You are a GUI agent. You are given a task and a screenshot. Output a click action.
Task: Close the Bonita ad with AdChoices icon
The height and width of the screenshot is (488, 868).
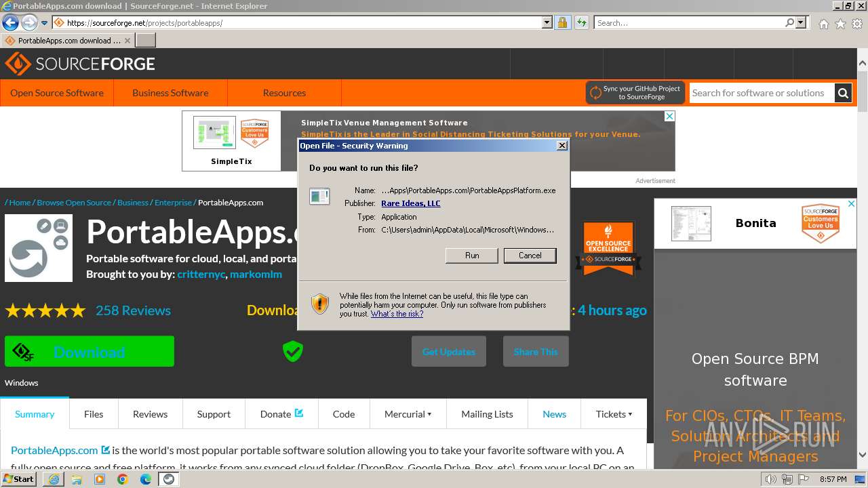click(x=851, y=203)
